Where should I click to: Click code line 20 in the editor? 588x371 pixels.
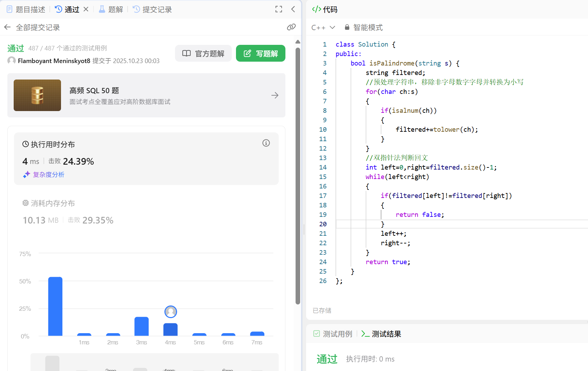point(462,224)
